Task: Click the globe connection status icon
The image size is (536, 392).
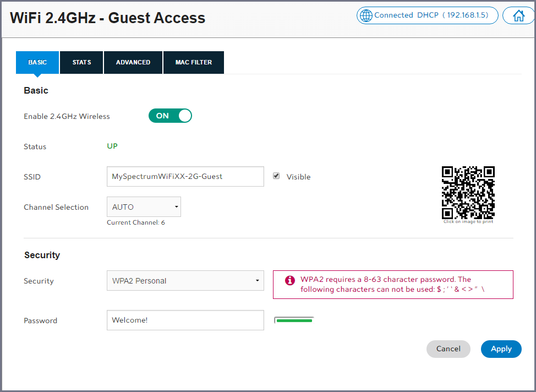Action: tap(366, 15)
